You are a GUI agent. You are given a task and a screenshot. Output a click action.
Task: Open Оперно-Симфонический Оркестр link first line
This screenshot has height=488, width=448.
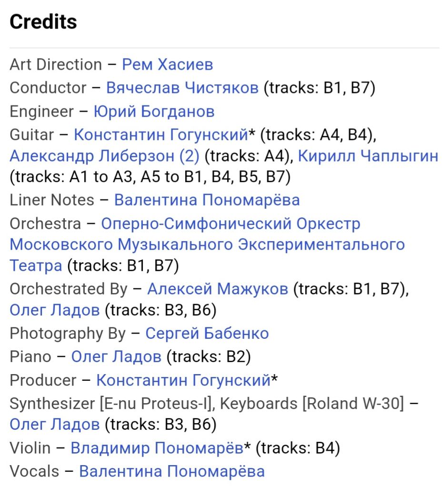point(231,224)
